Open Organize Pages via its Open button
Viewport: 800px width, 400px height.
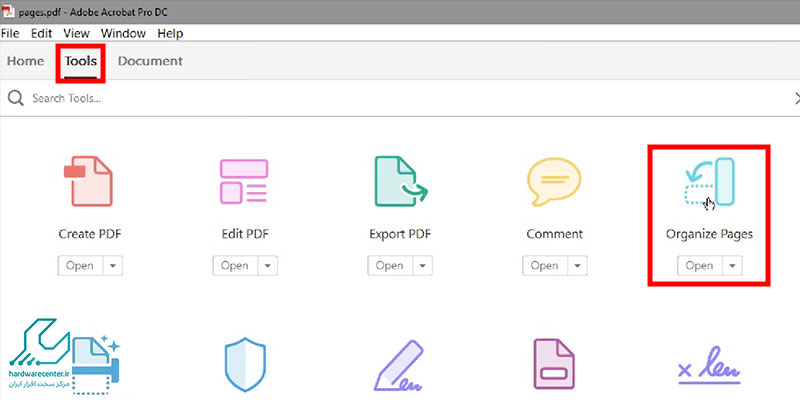click(x=699, y=266)
